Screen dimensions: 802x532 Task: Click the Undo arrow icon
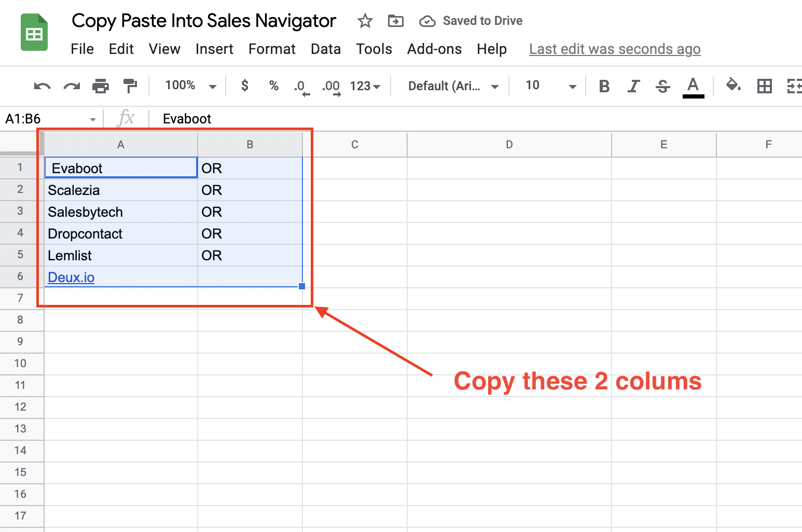42,86
